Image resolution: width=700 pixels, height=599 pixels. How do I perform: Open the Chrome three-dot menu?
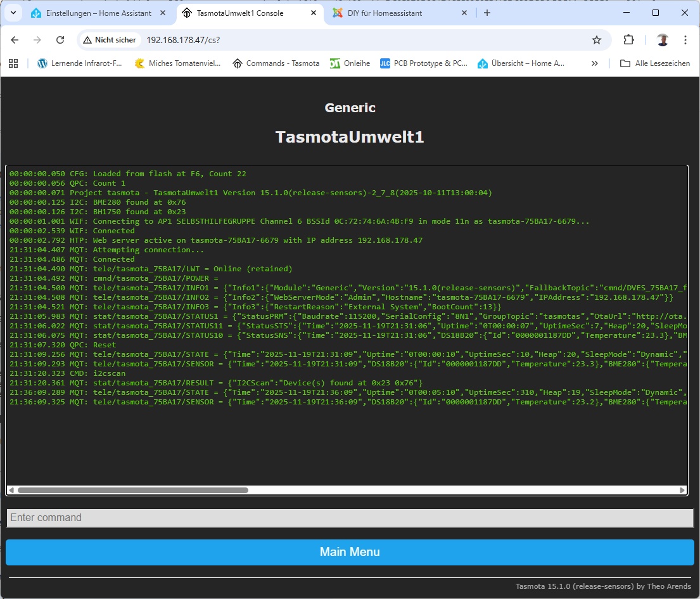pos(685,40)
